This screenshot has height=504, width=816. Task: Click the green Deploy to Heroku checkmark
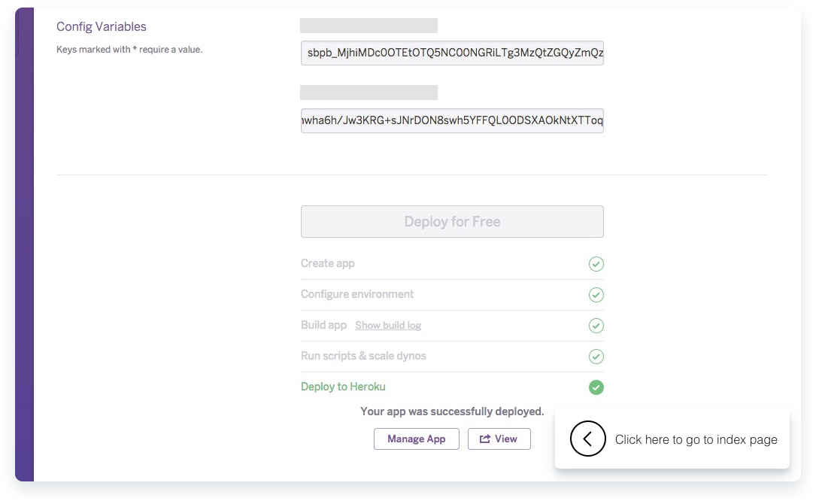(596, 387)
